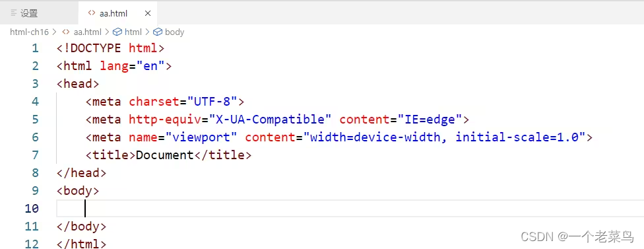Click the http-equiv attribute name
The width and height of the screenshot is (644, 249).
coord(165,120)
